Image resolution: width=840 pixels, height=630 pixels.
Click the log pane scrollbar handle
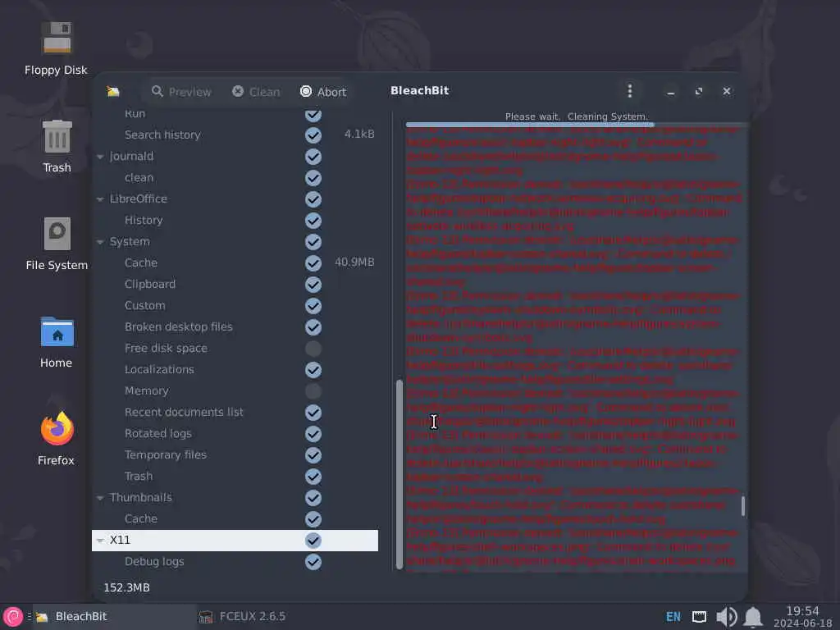point(743,506)
